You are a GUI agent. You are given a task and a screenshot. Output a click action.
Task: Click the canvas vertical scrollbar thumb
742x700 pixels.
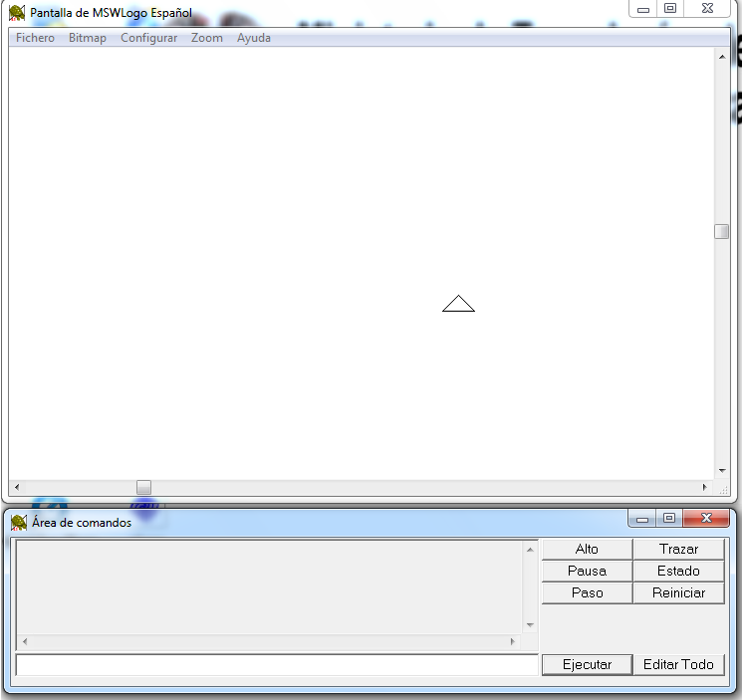tap(722, 231)
